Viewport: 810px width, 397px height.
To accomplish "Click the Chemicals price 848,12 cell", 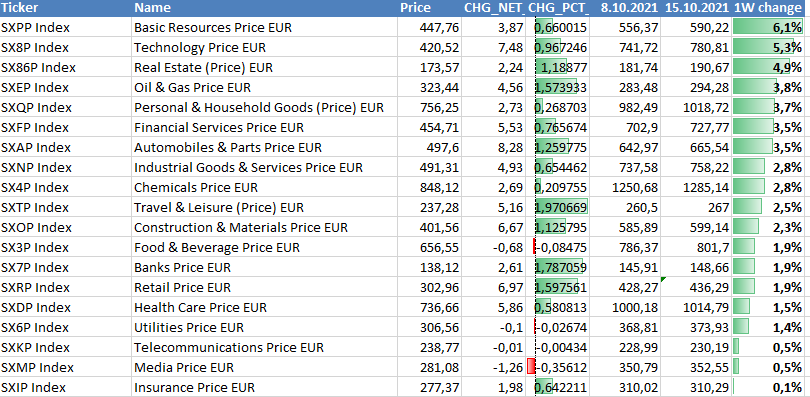I will tap(429, 187).
